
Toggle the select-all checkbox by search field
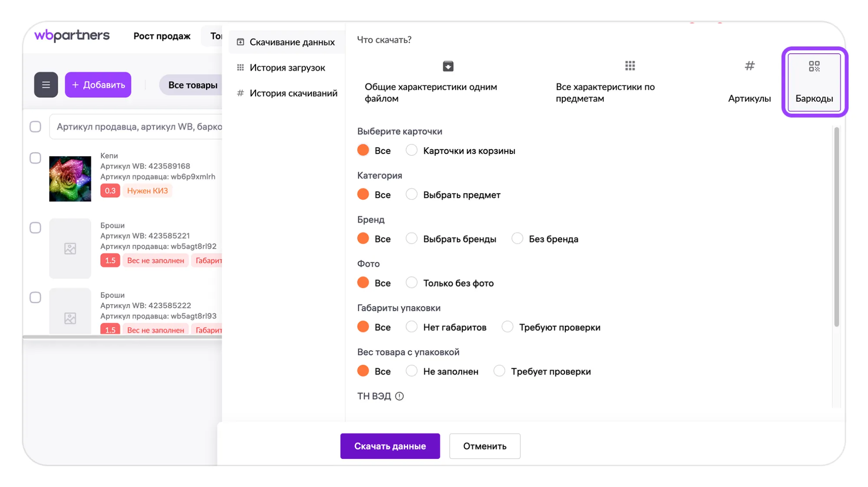tap(35, 127)
